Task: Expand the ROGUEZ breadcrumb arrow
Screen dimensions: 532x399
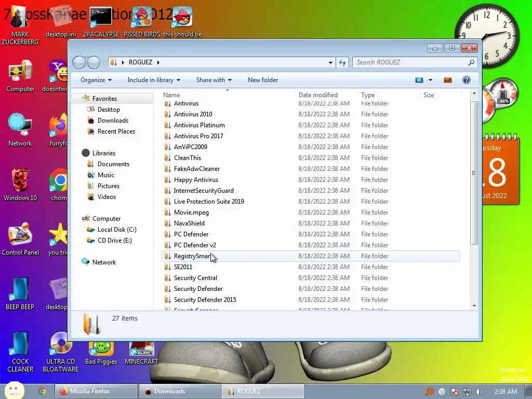Action: point(158,62)
